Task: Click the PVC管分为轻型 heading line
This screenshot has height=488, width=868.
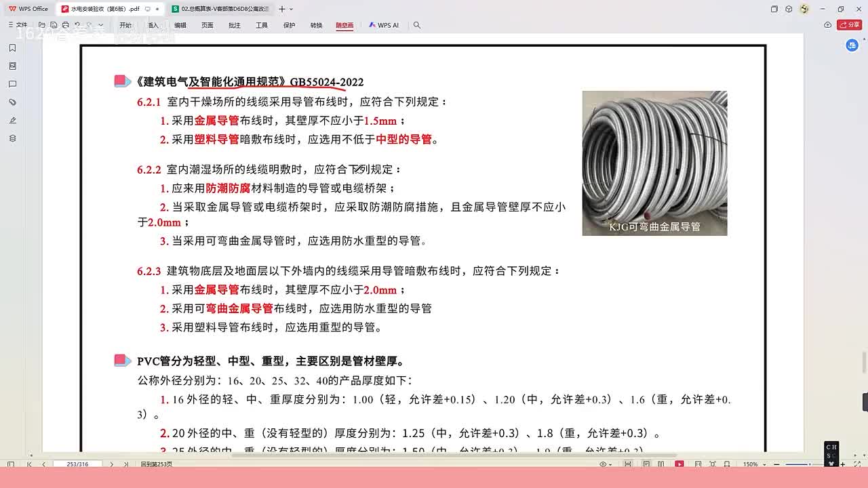Action: (x=271, y=361)
